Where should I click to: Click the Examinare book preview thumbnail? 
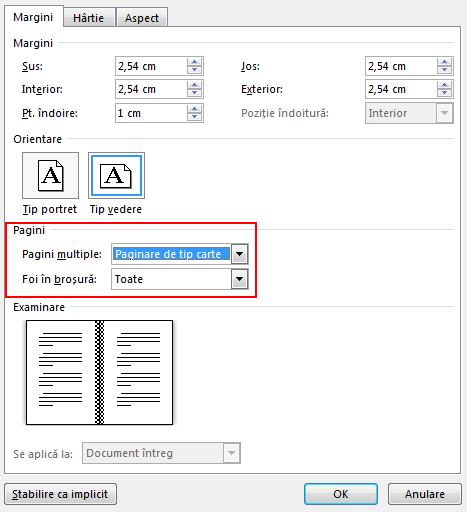[x=100, y=372]
